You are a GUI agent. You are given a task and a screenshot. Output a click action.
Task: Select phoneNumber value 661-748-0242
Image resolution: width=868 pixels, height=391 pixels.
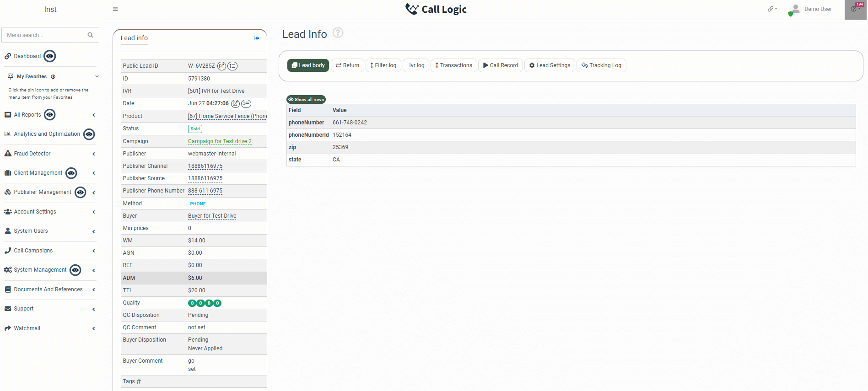[350, 123]
